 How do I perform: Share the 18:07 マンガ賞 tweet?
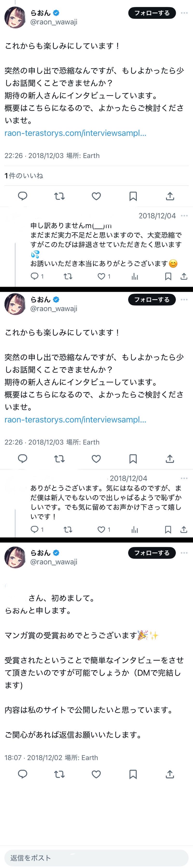pos(170,774)
